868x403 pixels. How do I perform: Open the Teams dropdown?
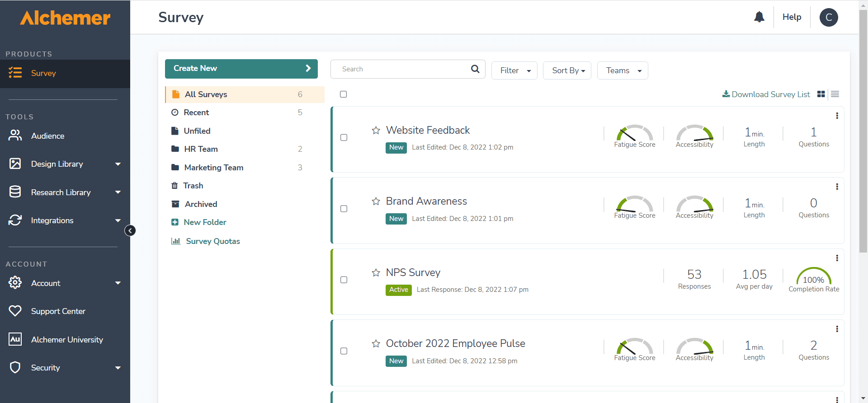[623, 70]
